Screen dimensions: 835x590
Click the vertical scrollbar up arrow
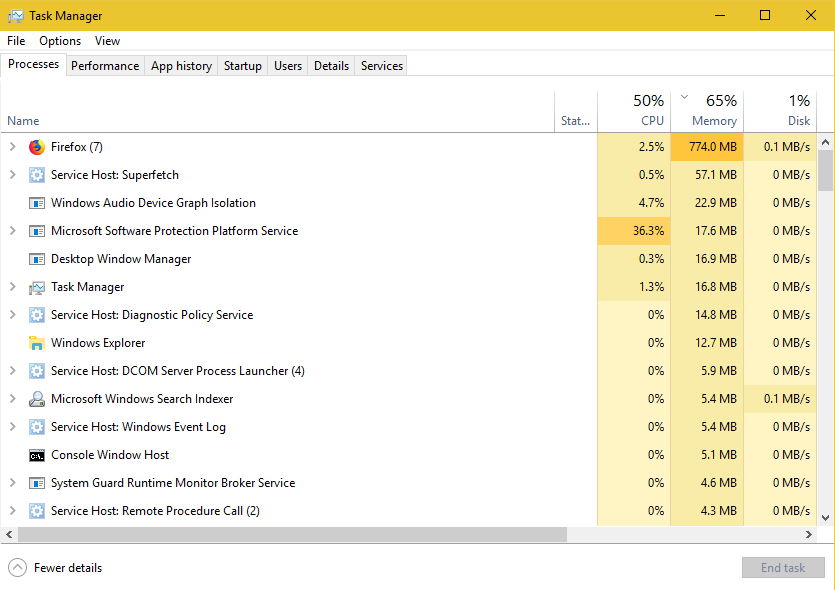coord(825,142)
